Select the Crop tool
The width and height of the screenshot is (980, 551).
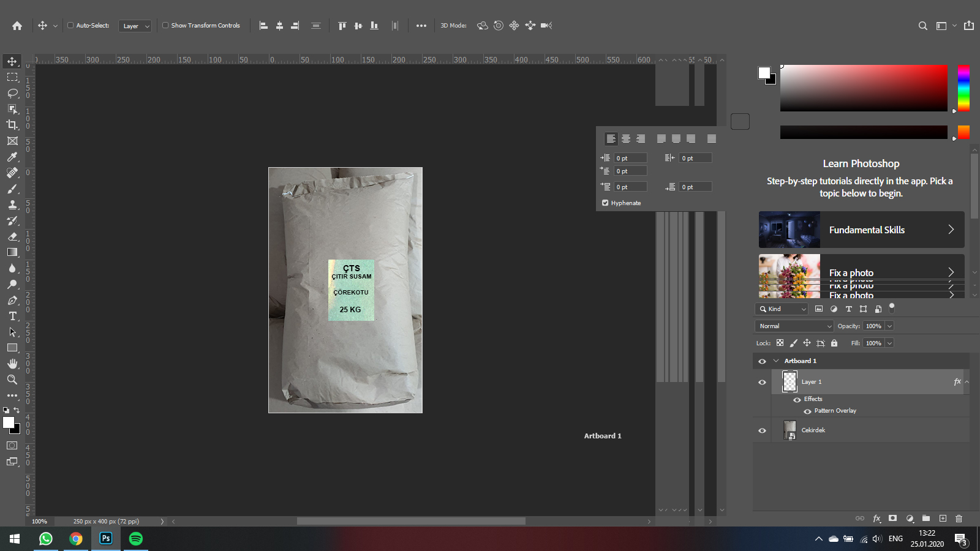click(x=12, y=125)
